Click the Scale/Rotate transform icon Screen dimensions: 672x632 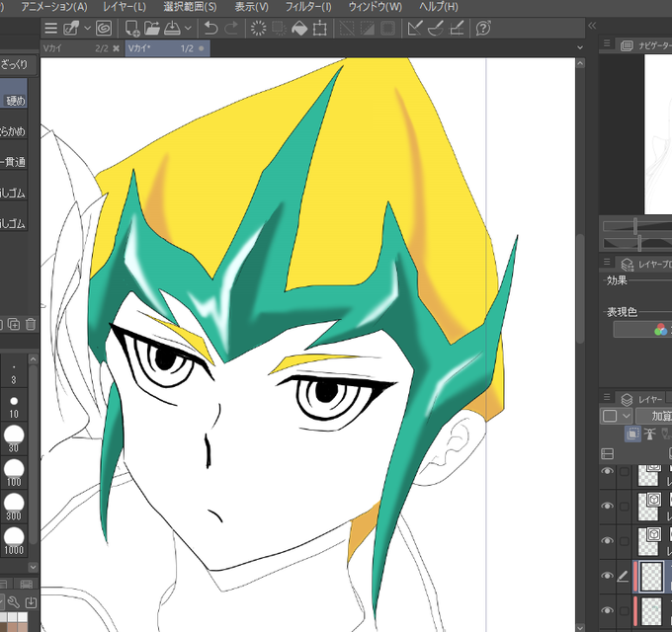coord(320,29)
